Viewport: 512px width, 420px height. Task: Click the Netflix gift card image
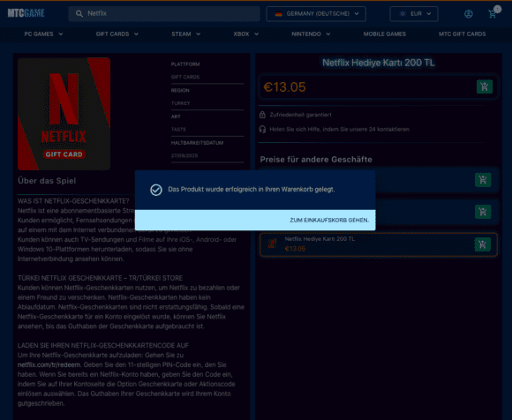(64, 114)
